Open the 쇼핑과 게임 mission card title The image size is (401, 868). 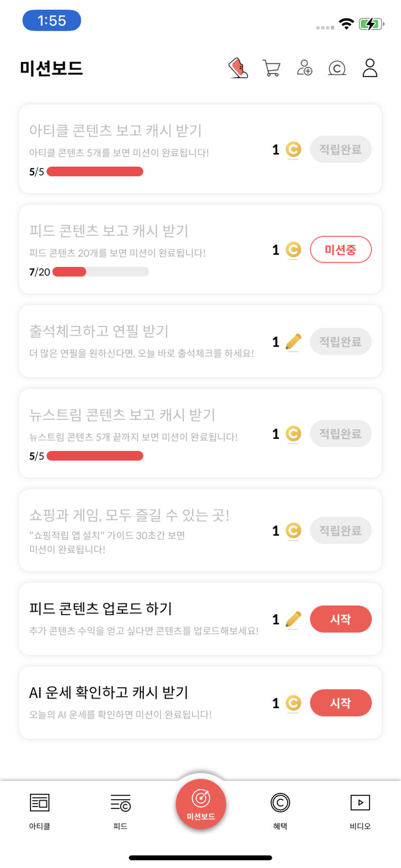click(x=129, y=515)
